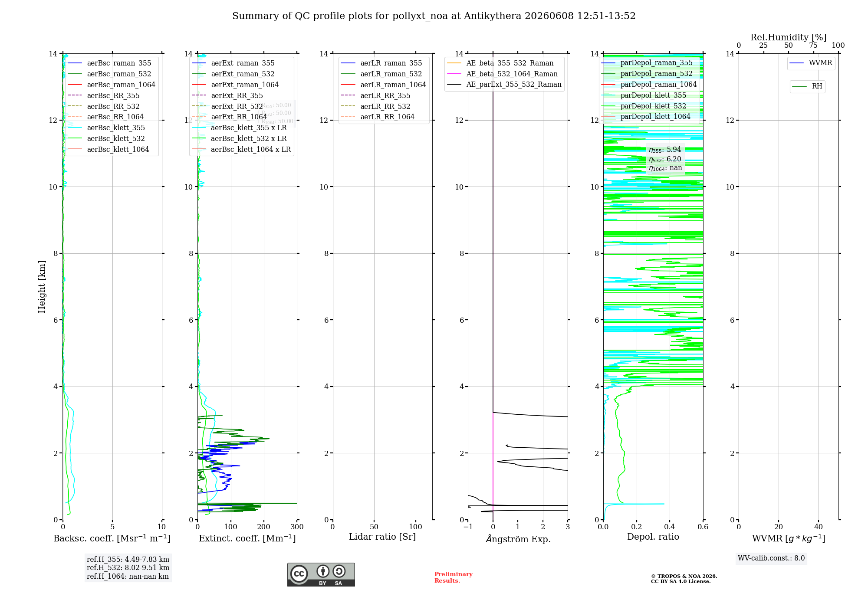Pick legend entry aerLR_raman_355

pyautogui.click(x=381, y=63)
